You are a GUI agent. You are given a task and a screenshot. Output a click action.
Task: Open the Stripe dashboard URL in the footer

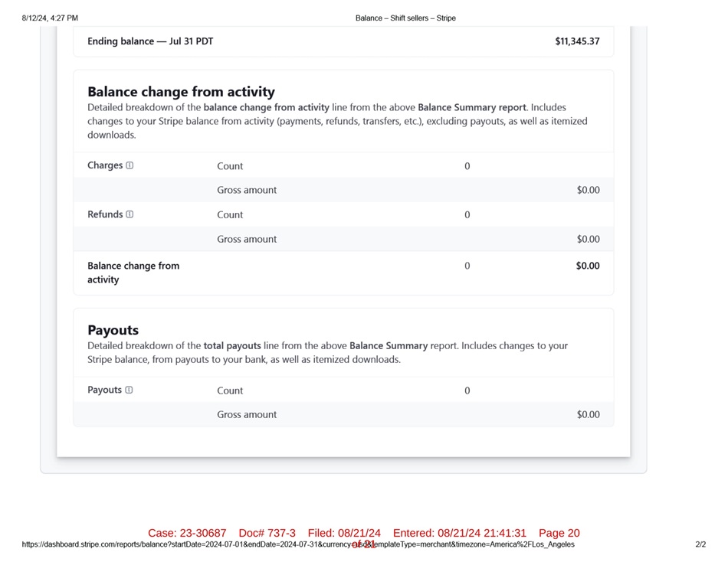pos(298,544)
